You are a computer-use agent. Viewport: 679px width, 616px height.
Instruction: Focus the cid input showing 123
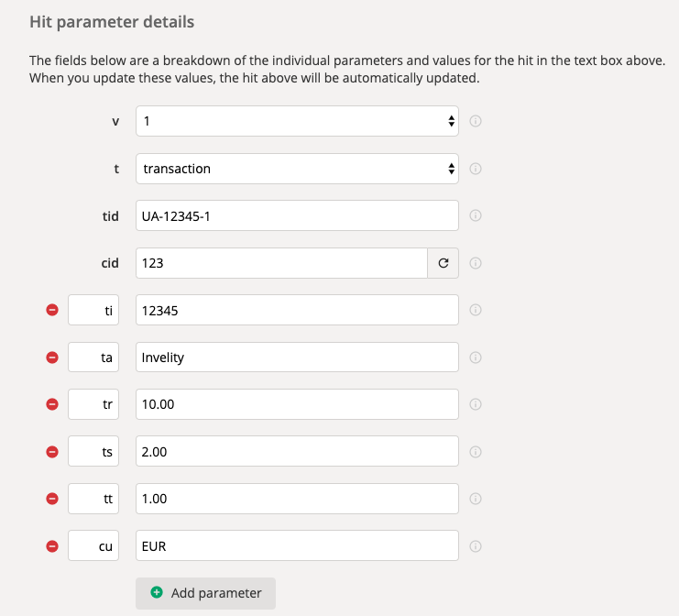click(281, 263)
